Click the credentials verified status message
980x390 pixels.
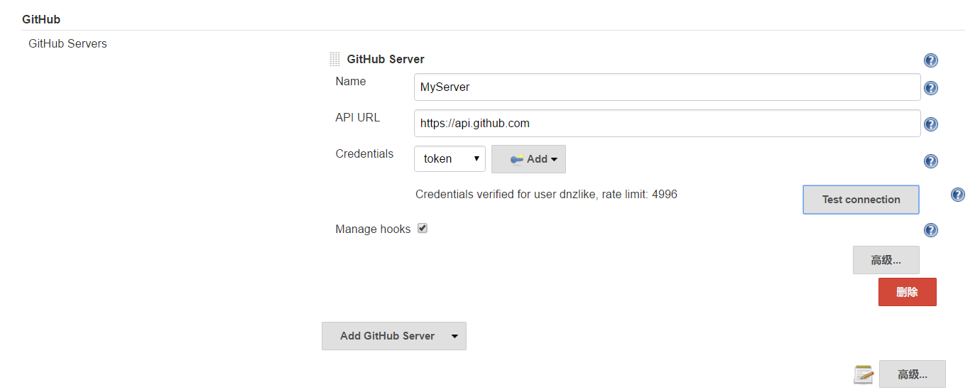pos(546,194)
